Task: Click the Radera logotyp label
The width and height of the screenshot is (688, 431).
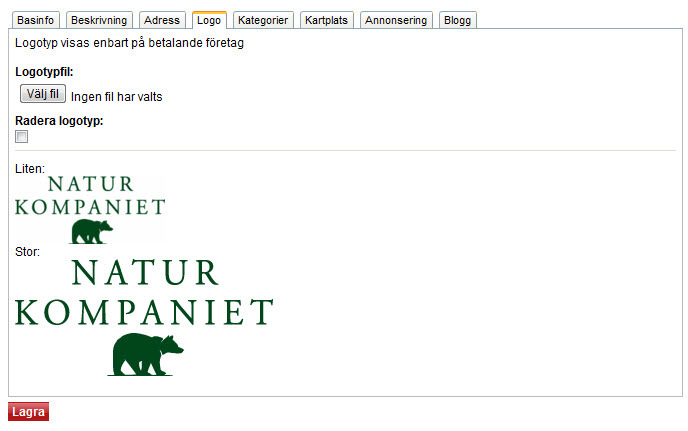Action: coord(59,121)
